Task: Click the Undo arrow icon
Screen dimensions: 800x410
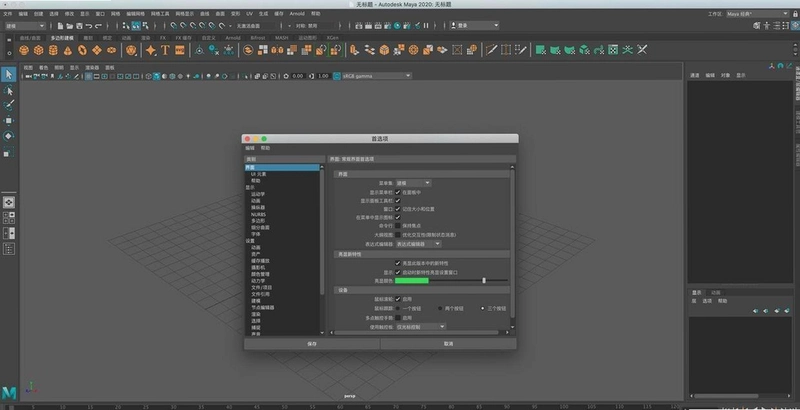Action: [89, 25]
